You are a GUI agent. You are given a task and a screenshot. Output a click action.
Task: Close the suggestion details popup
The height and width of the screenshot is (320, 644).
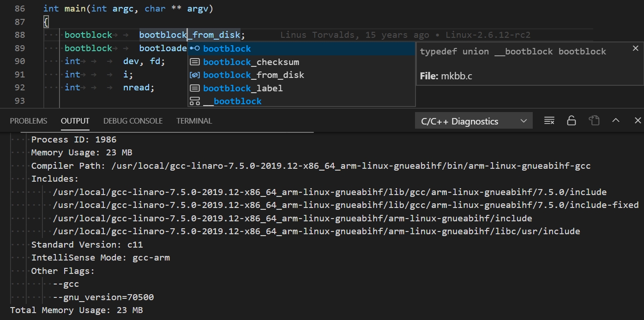[x=636, y=48]
